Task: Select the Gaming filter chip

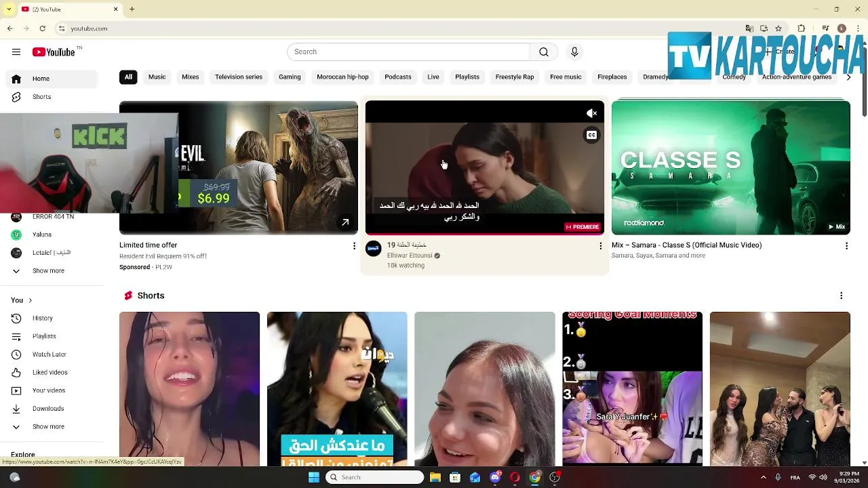Action: coord(290,77)
